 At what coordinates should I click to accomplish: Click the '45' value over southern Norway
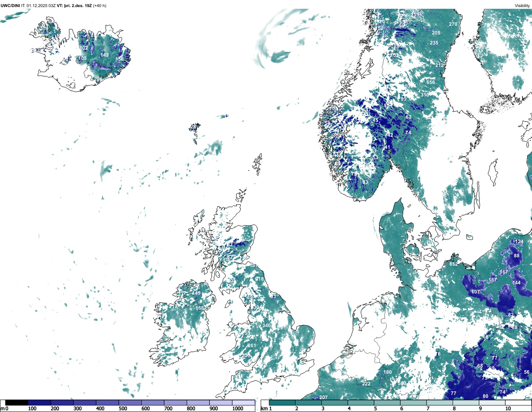pyautogui.click(x=375, y=121)
